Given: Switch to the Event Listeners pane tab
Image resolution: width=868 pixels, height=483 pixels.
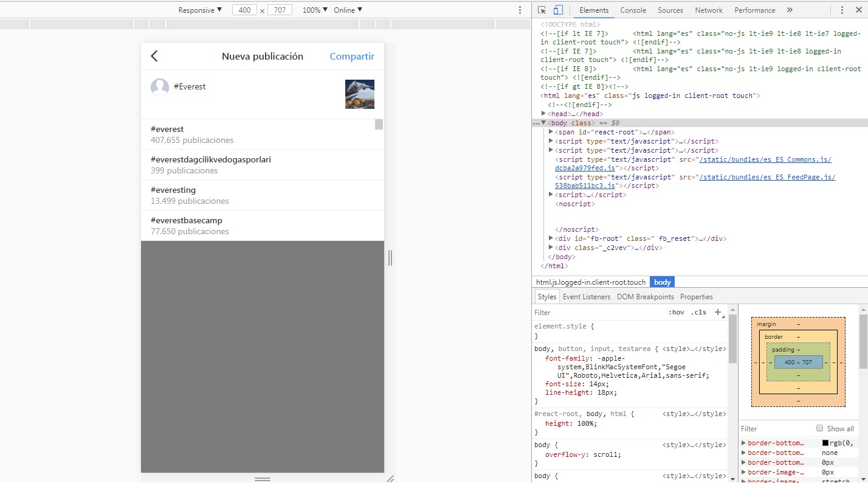Looking at the screenshot, I should pyautogui.click(x=587, y=297).
